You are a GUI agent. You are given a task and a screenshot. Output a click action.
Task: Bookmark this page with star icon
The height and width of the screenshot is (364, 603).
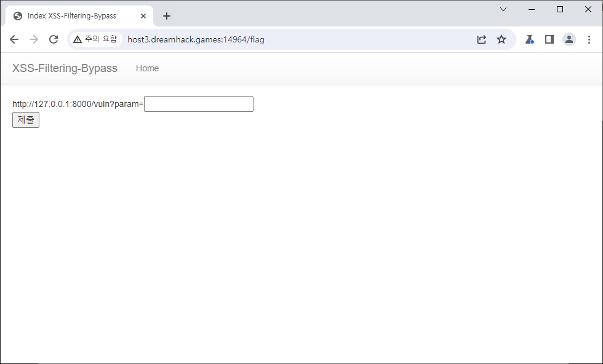click(x=501, y=39)
